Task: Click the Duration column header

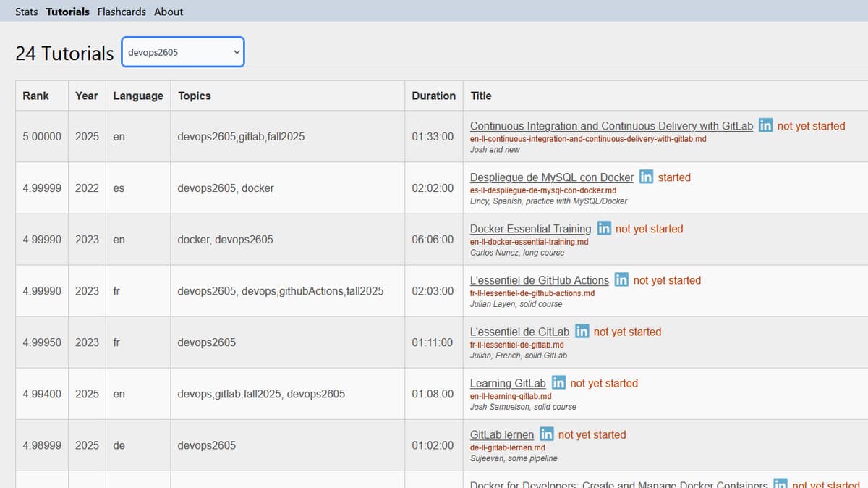Action: 433,95
